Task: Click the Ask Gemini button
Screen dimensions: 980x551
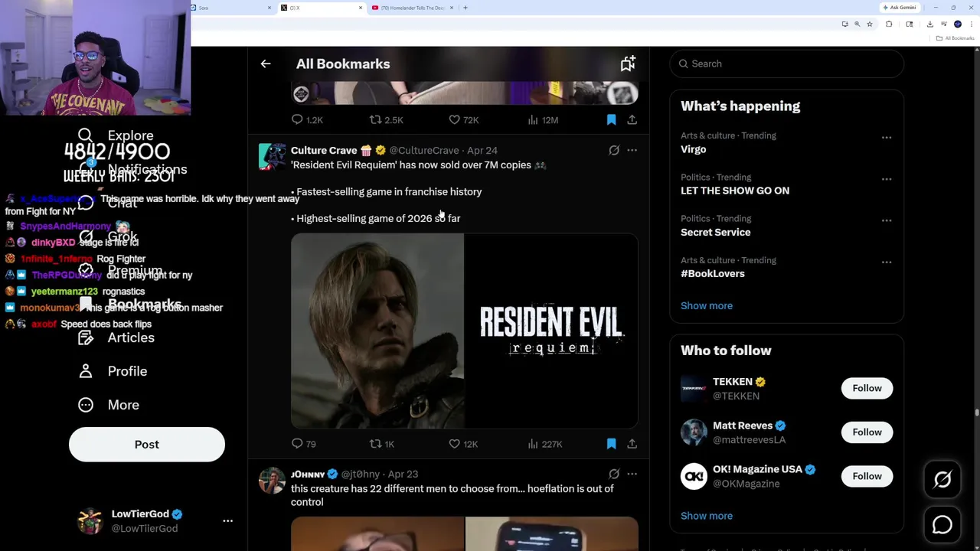Action: pyautogui.click(x=900, y=8)
